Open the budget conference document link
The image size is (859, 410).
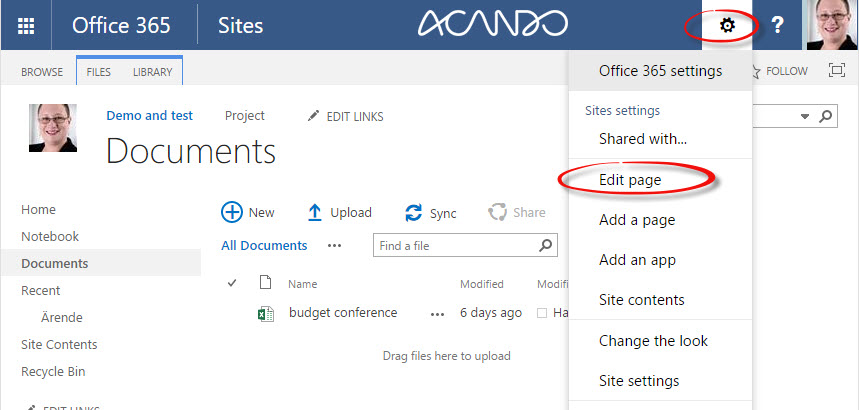pyautogui.click(x=343, y=313)
